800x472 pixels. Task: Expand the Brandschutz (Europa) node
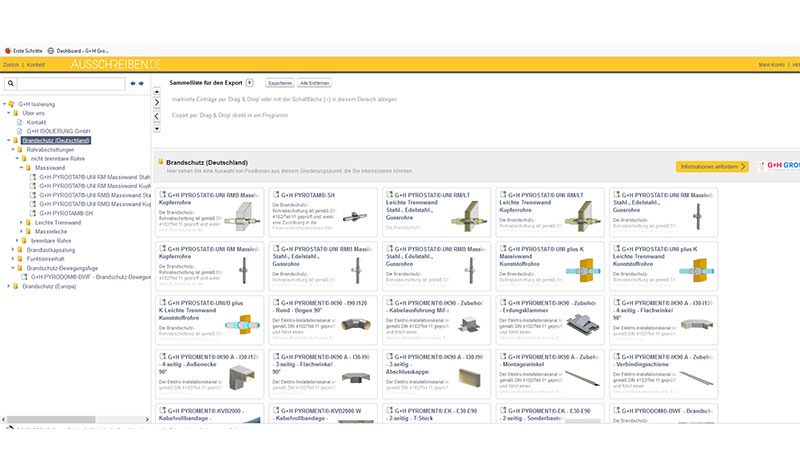(9, 286)
